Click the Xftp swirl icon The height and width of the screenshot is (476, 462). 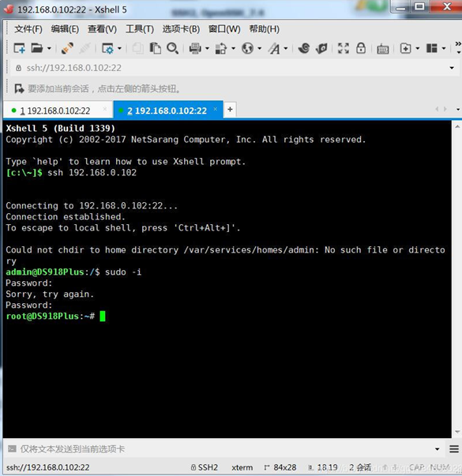[x=304, y=48]
